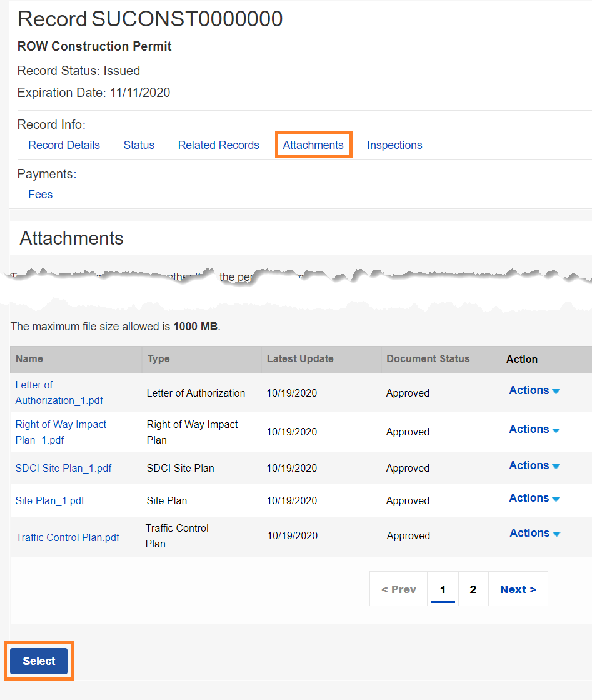
Task: Open Traffic Control Plan.pdf attachment
Action: click(68, 537)
